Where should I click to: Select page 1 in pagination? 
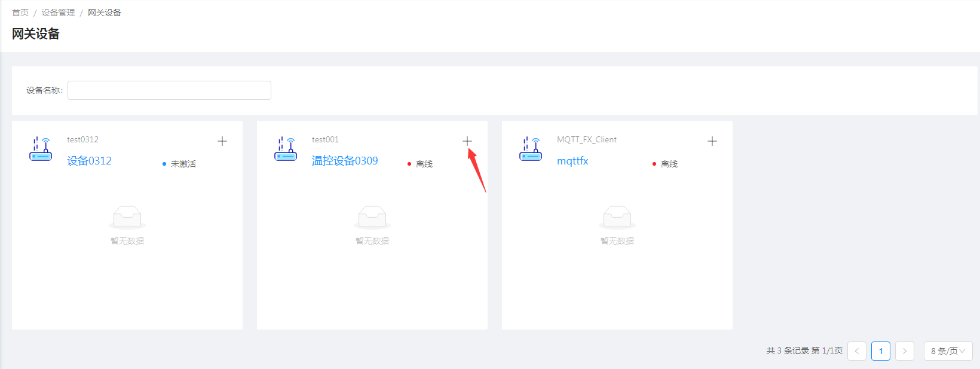click(881, 351)
